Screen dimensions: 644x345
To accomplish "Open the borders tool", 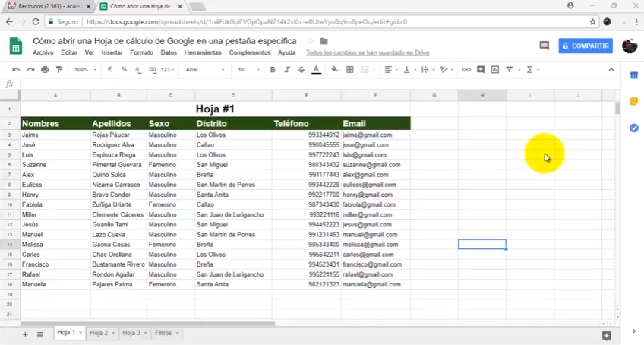I will (x=349, y=70).
